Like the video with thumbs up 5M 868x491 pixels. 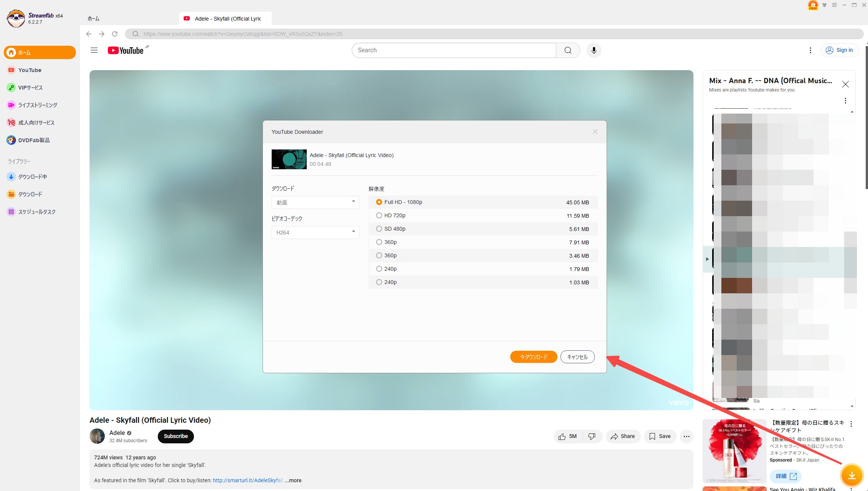pyautogui.click(x=568, y=436)
